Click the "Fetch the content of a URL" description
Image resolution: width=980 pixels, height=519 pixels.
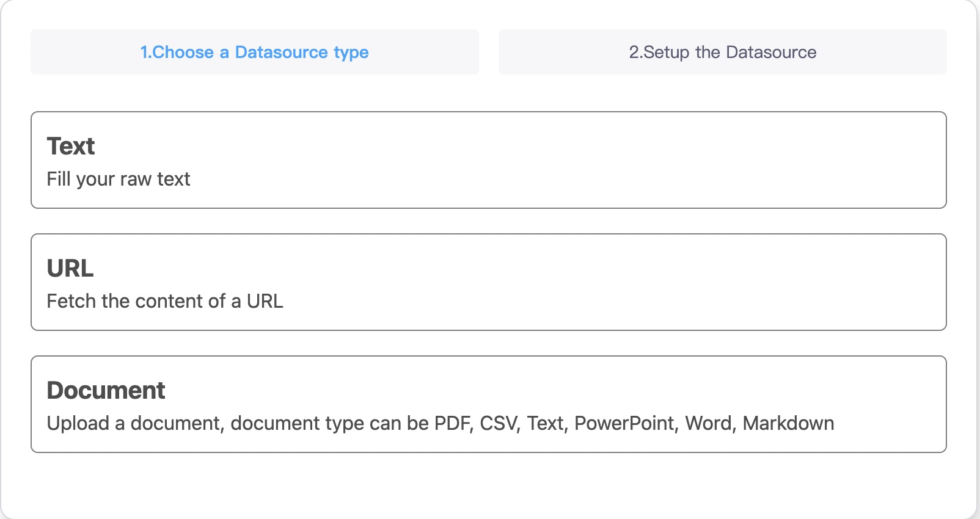click(x=165, y=301)
